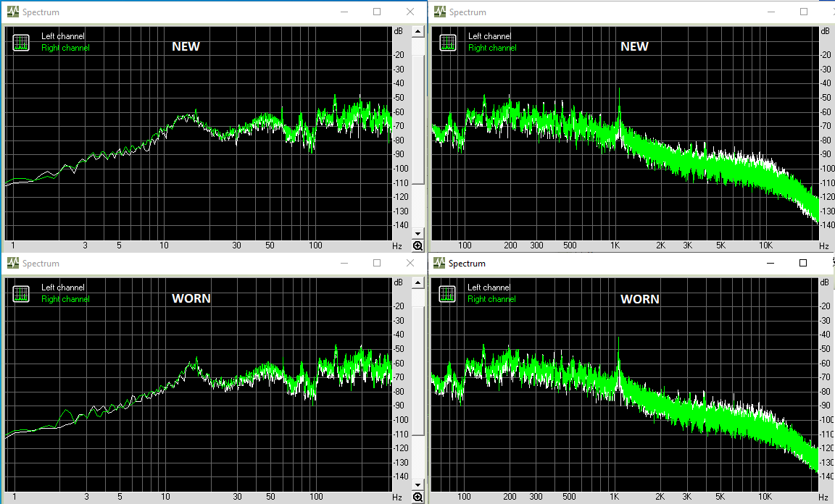Minimize the NEW 1-100 Hz Spectrum window
835x504 pixels.
click(x=344, y=12)
